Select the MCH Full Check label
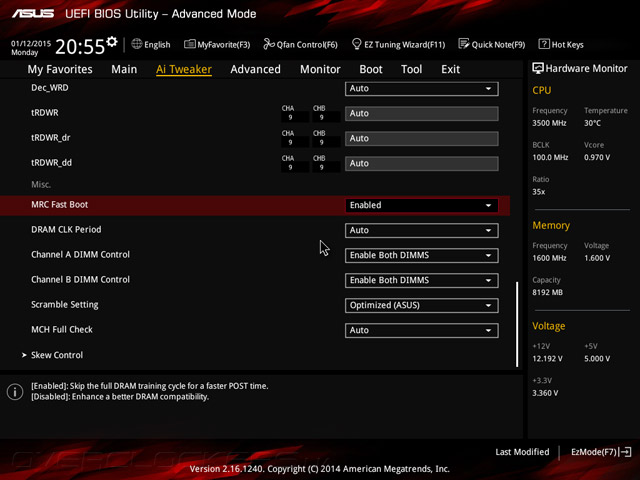The image size is (640, 480). point(62,329)
